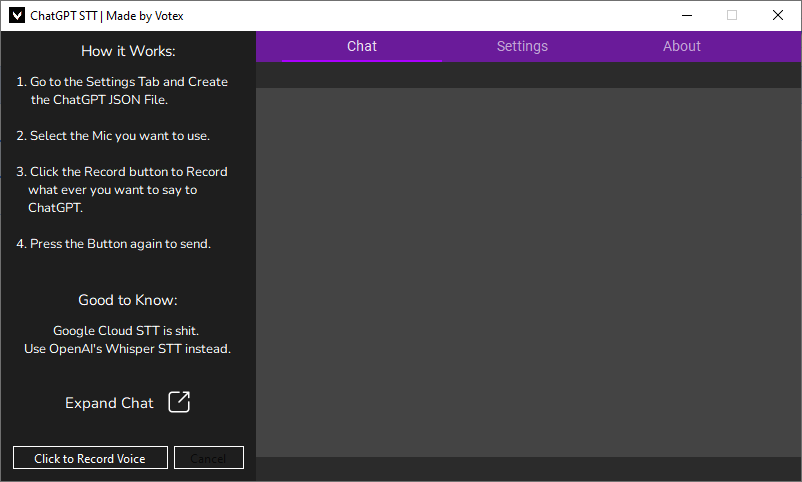Click inside the empty chat display area
This screenshot has width=802, height=482.
click(528, 272)
